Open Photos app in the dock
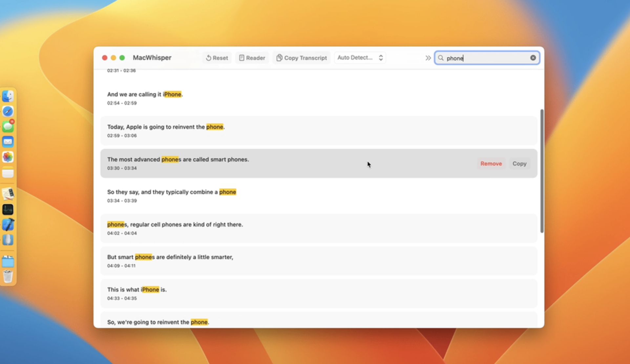The width and height of the screenshot is (630, 364). [8, 157]
